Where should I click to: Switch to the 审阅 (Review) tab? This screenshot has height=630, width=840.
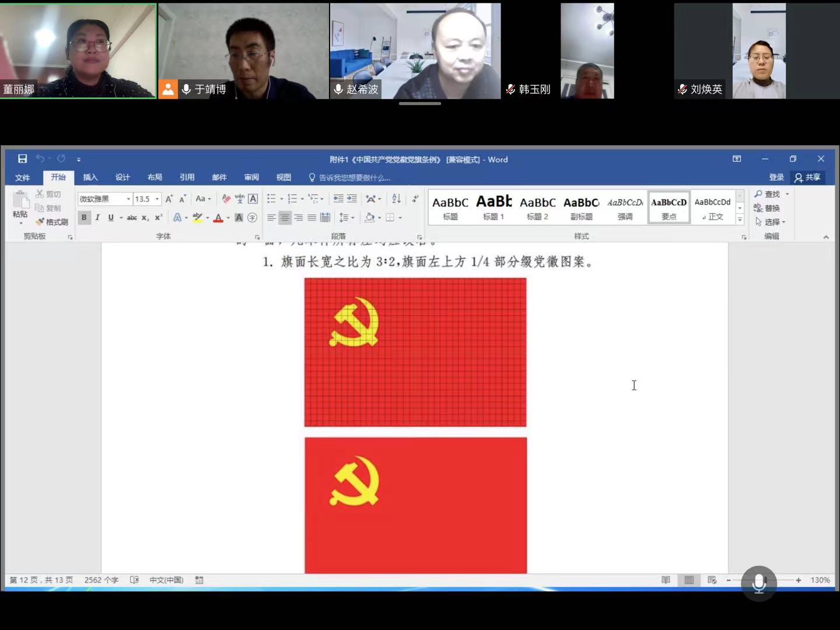click(x=251, y=177)
